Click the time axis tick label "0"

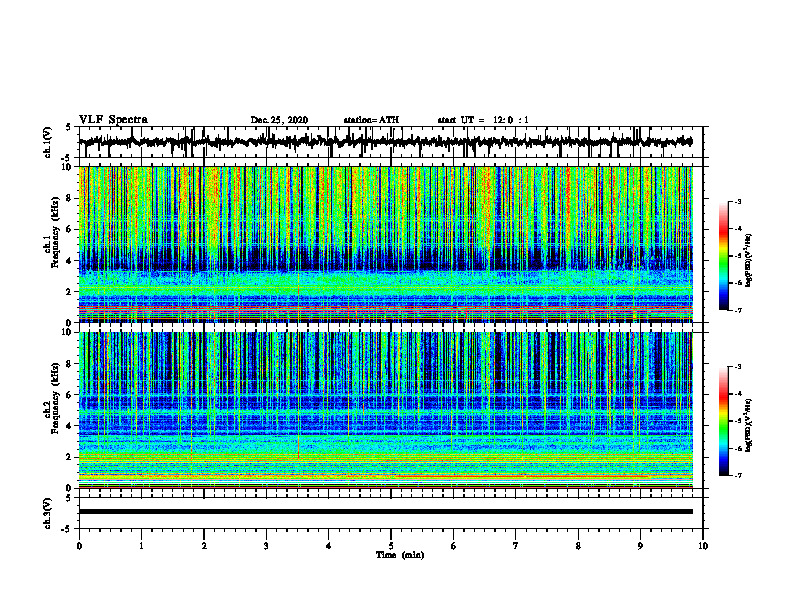point(79,546)
